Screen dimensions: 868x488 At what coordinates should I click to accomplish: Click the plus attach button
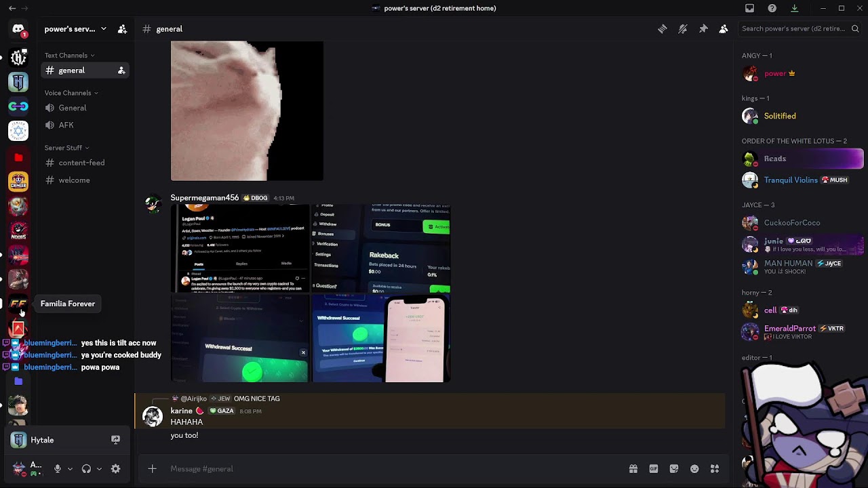pyautogui.click(x=152, y=468)
